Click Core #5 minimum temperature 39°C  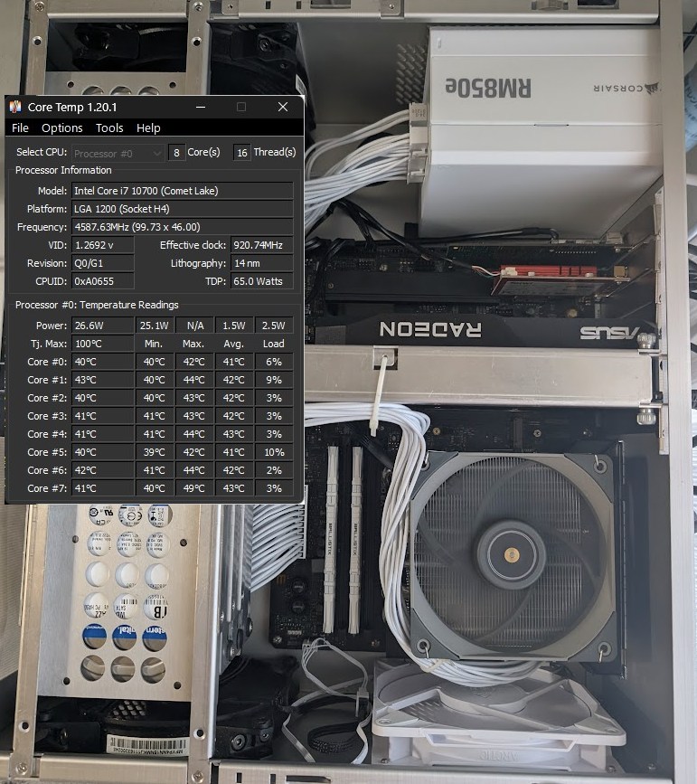pos(155,452)
